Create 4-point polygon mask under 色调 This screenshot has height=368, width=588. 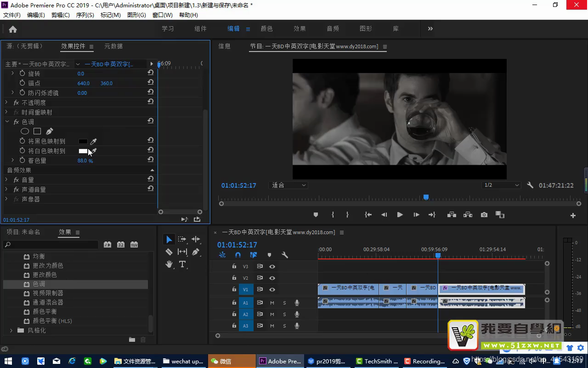coord(37,132)
